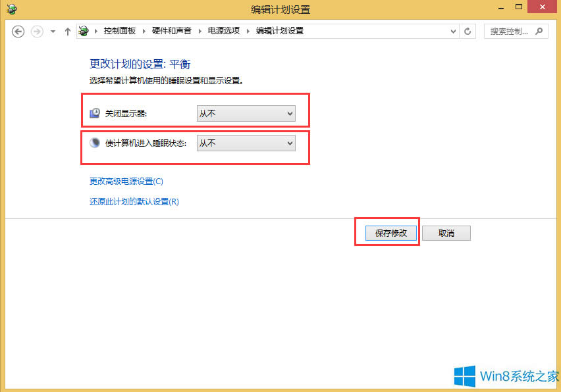
Task: Click the refresh icon in the address bar
Action: pyautogui.click(x=467, y=31)
